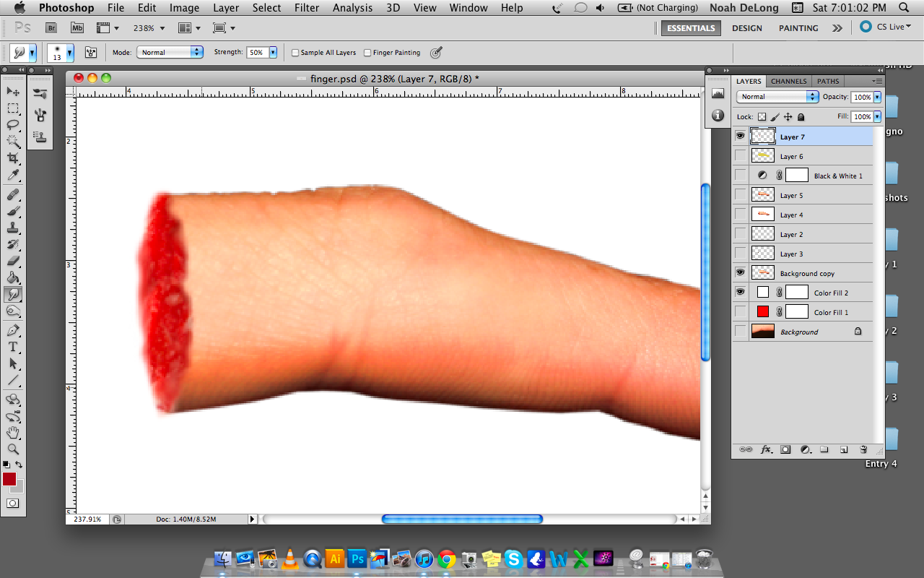Select the Spot Healing Brush tool
The width and height of the screenshot is (924, 578).
[x=13, y=195]
